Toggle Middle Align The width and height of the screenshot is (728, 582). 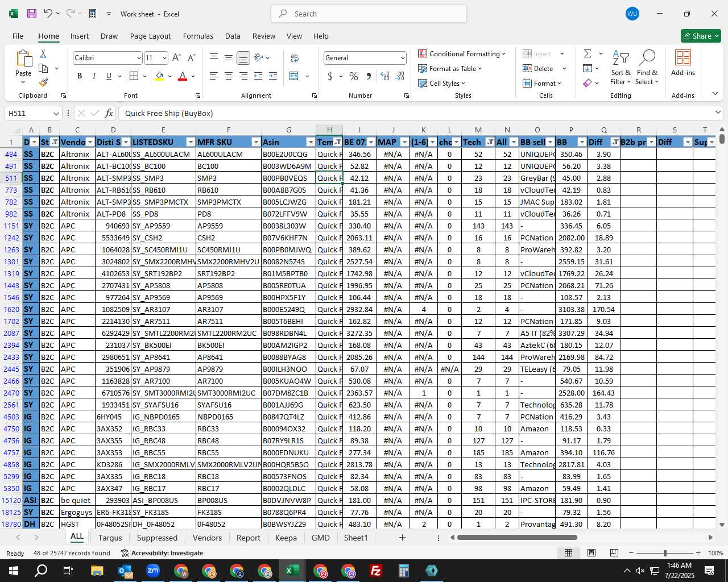tap(229, 58)
